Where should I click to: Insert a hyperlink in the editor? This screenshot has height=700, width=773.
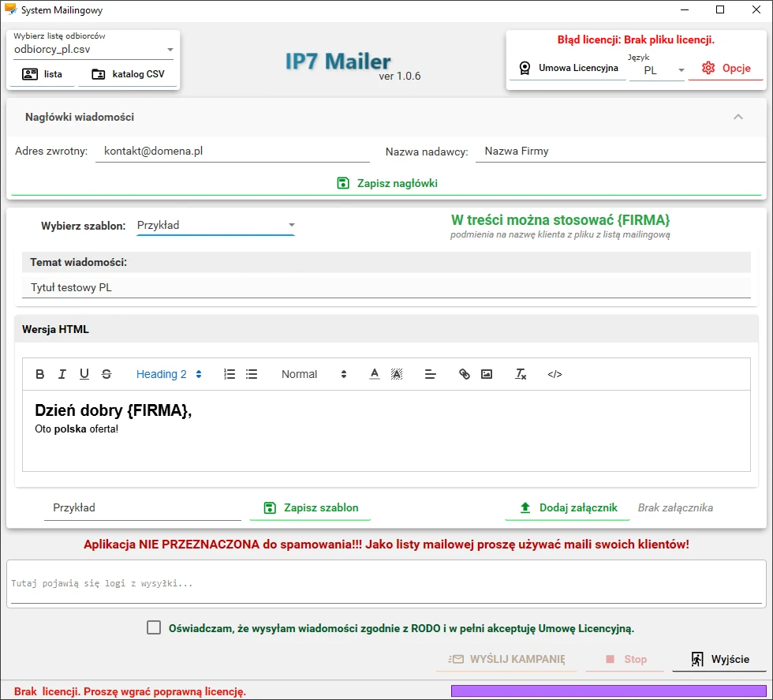click(465, 374)
